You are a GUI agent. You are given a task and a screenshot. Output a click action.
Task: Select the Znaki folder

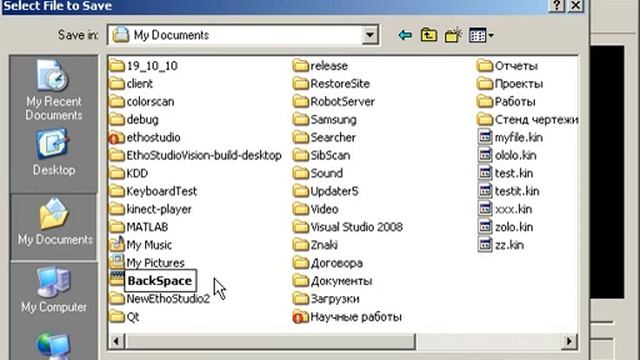[x=316, y=245]
